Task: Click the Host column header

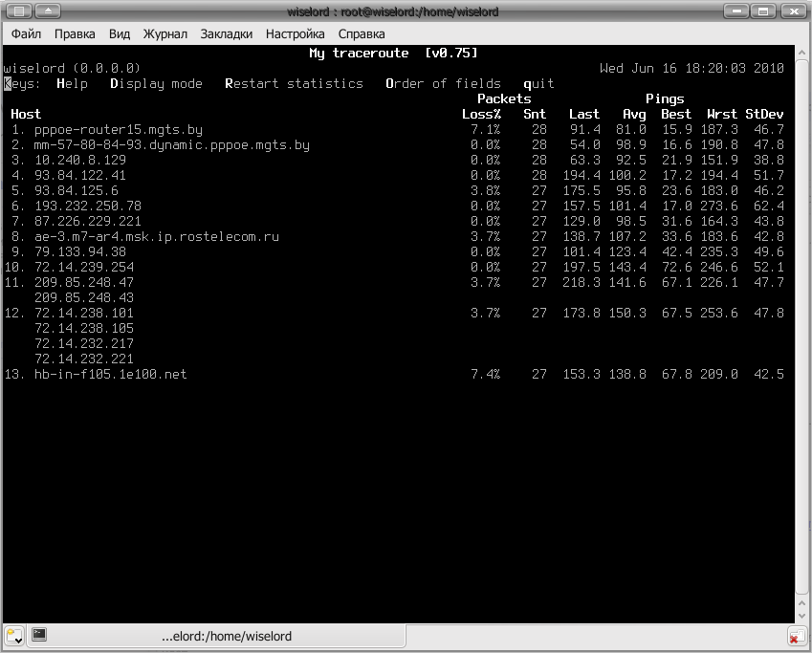Action: (26, 115)
